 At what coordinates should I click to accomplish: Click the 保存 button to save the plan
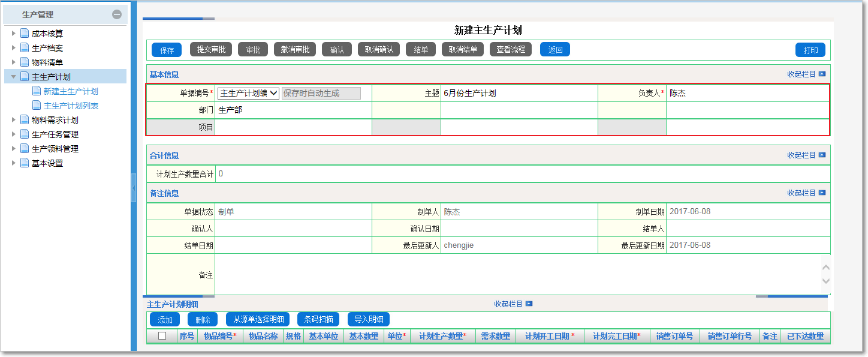[x=166, y=50]
